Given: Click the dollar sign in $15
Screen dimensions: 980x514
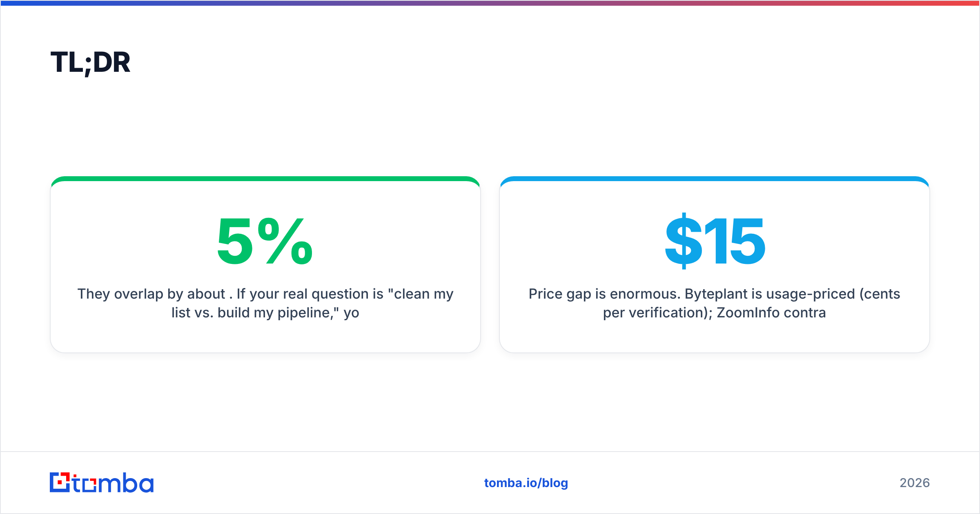Looking at the screenshot, I should click(684, 241).
